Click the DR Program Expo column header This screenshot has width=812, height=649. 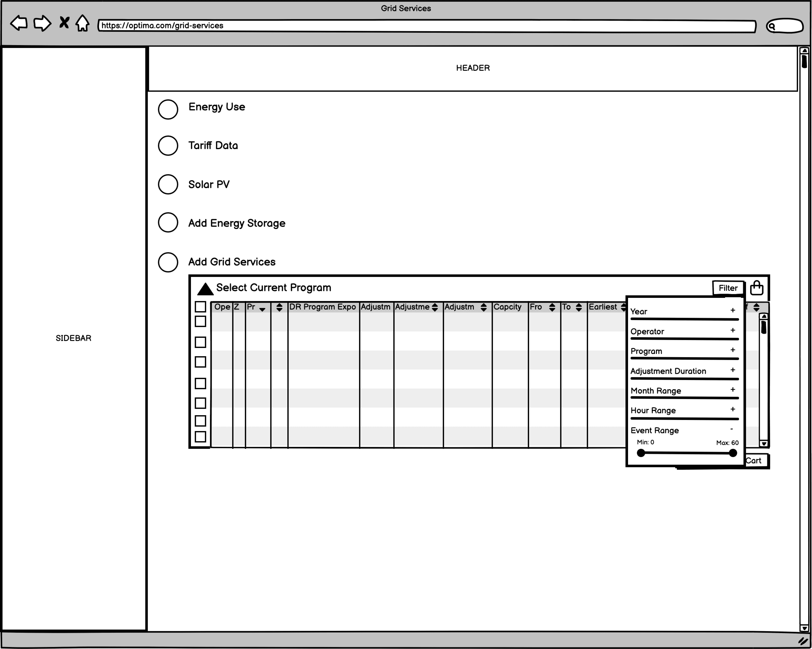point(323,307)
